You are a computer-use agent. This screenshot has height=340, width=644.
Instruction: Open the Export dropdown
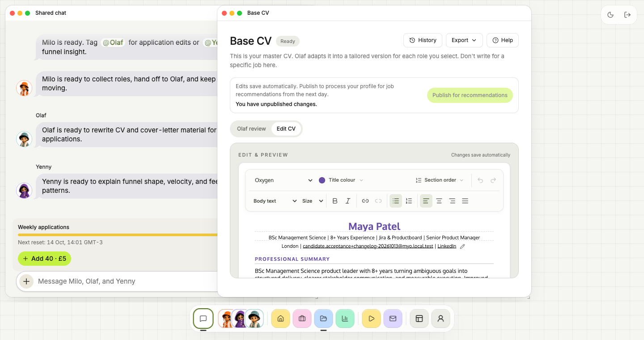(x=464, y=40)
